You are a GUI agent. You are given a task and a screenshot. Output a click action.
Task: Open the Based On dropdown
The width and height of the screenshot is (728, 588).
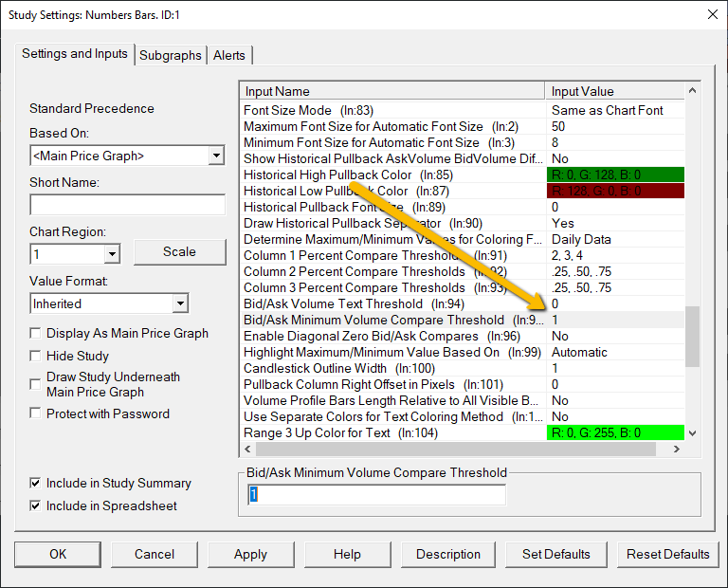point(216,156)
